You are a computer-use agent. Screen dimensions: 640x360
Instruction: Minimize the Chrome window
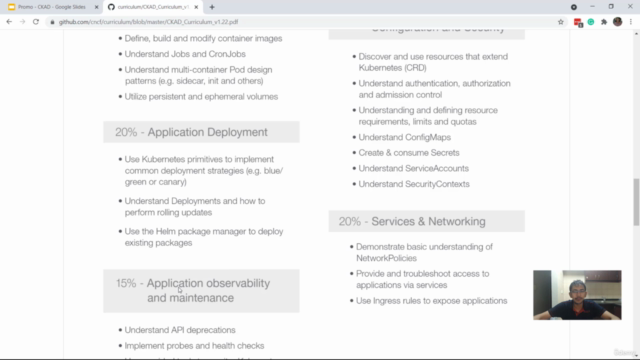click(x=593, y=7)
